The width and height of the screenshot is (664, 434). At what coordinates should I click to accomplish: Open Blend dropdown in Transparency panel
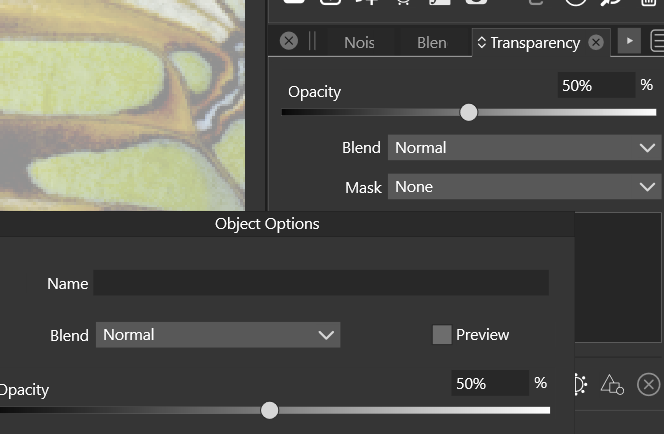click(x=524, y=148)
